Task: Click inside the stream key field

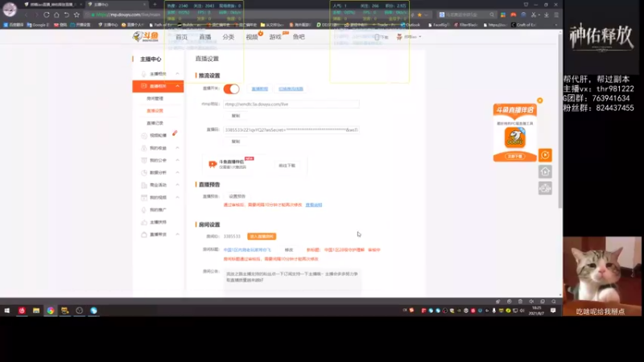Action: (291, 130)
